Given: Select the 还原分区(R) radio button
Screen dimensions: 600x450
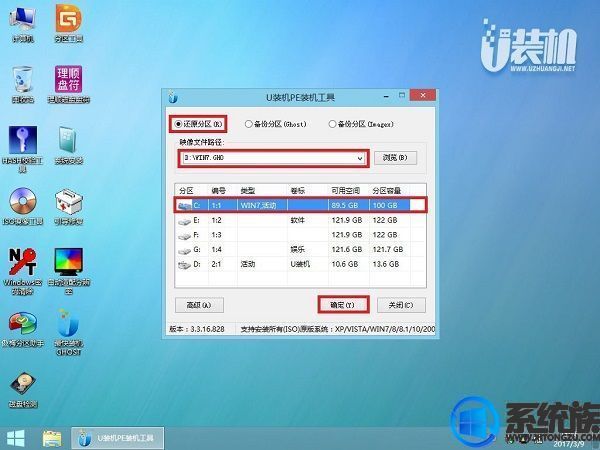Looking at the screenshot, I should [x=178, y=124].
